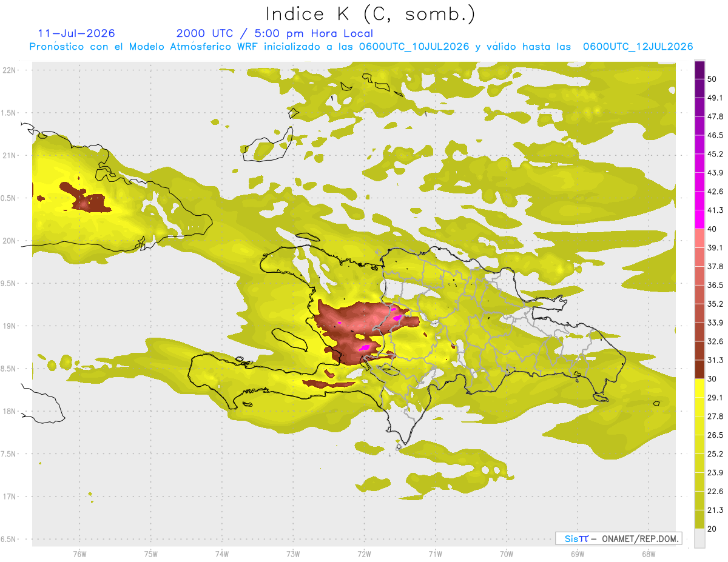Click the legend value '43.9'
The image size is (728, 562).
[715, 173]
